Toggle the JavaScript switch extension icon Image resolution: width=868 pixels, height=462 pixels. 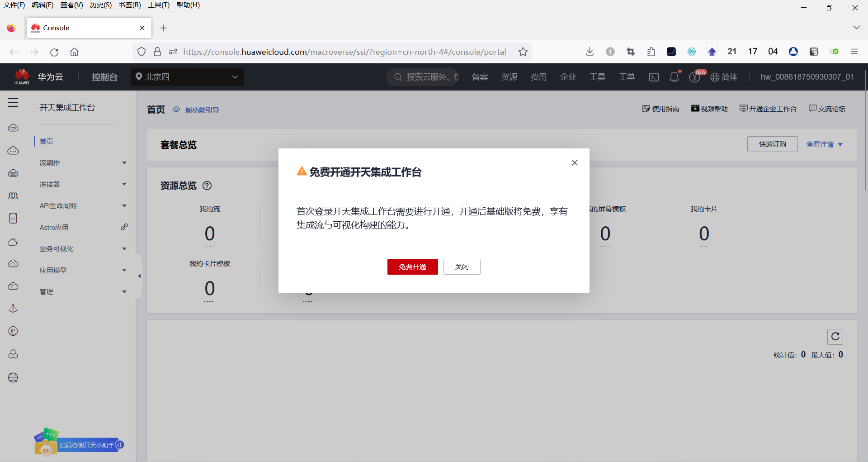coord(834,52)
